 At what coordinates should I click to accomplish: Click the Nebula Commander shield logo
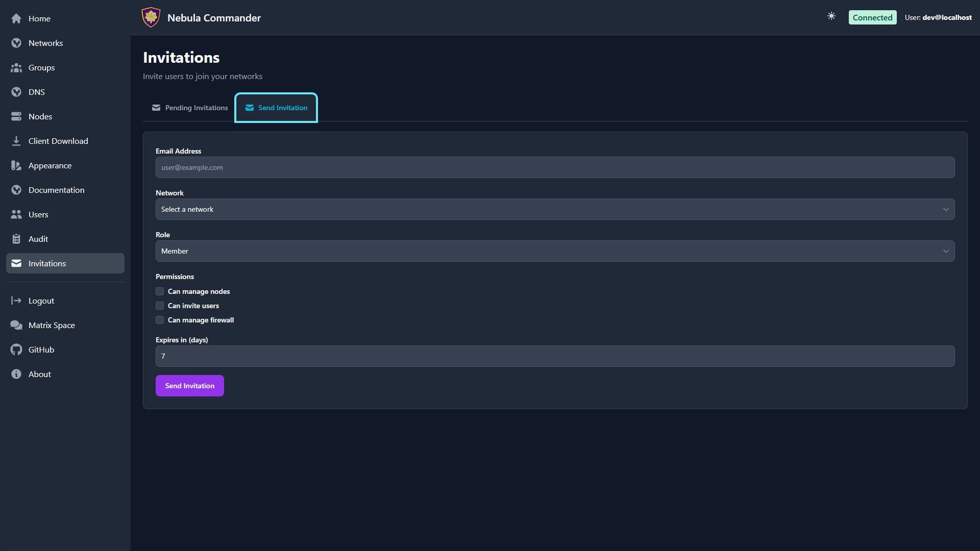(151, 17)
